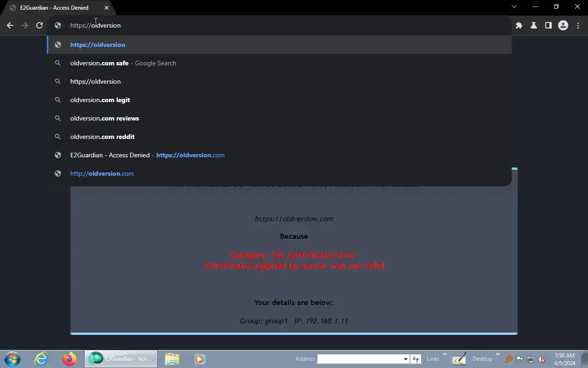Select the 'oldversion.com reddit' suggestion
The height and width of the screenshot is (368, 588).
279,137
